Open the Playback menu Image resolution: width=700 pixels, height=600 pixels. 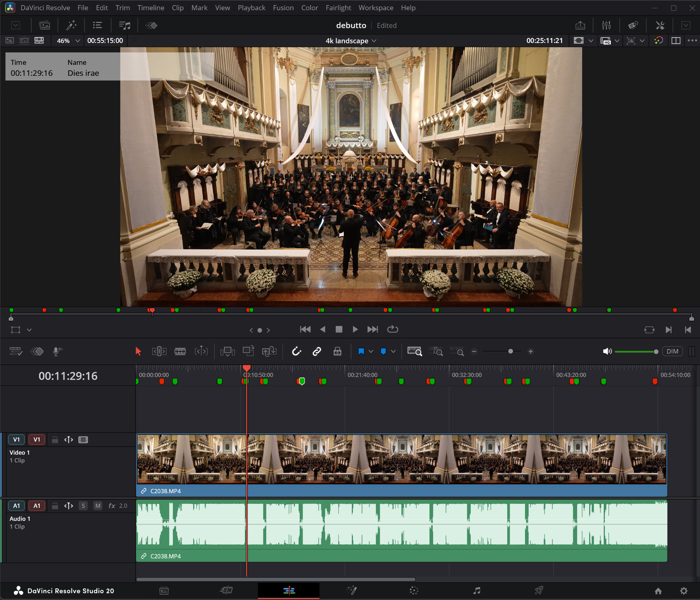251,7
